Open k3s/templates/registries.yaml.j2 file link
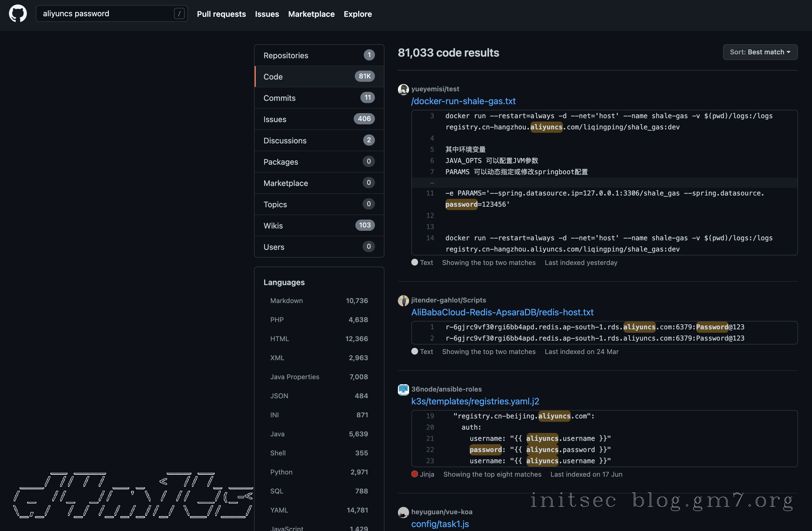This screenshot has height=531, width=812. pyautogui.click(x=475, y=401)
